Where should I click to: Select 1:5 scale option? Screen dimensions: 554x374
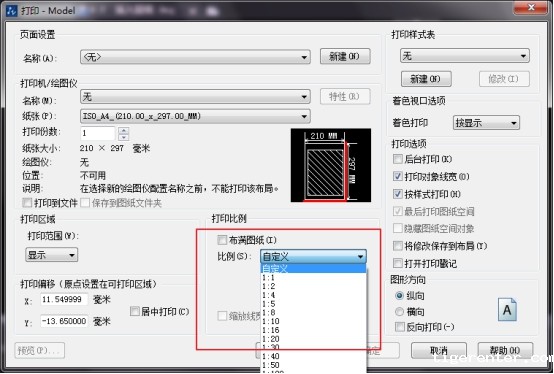click(313, 304)
